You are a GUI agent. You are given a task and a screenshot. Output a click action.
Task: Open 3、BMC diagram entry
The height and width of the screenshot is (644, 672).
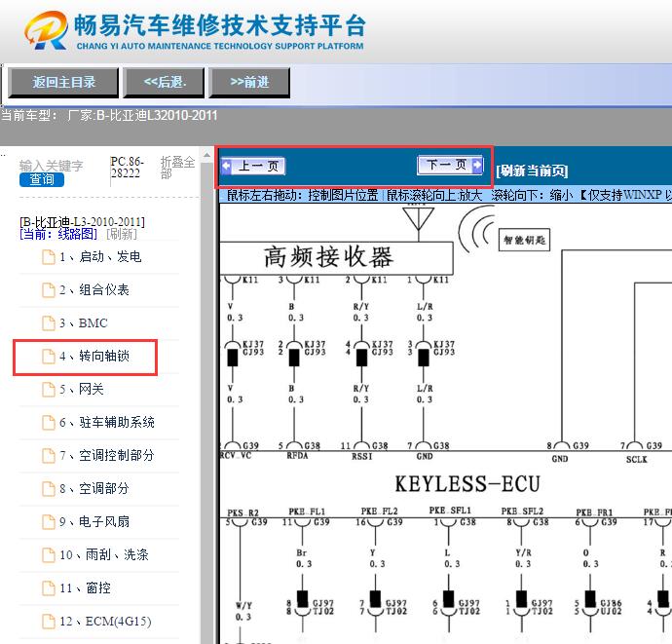(83, 322)
